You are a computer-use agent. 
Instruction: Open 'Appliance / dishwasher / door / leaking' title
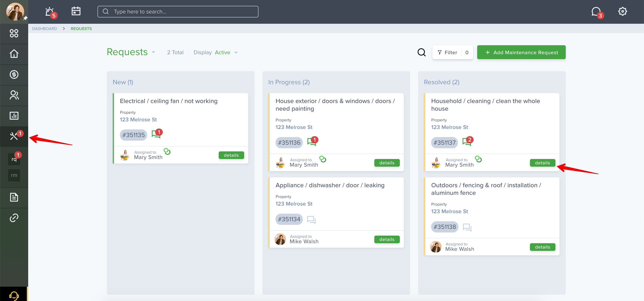point(330,185)
